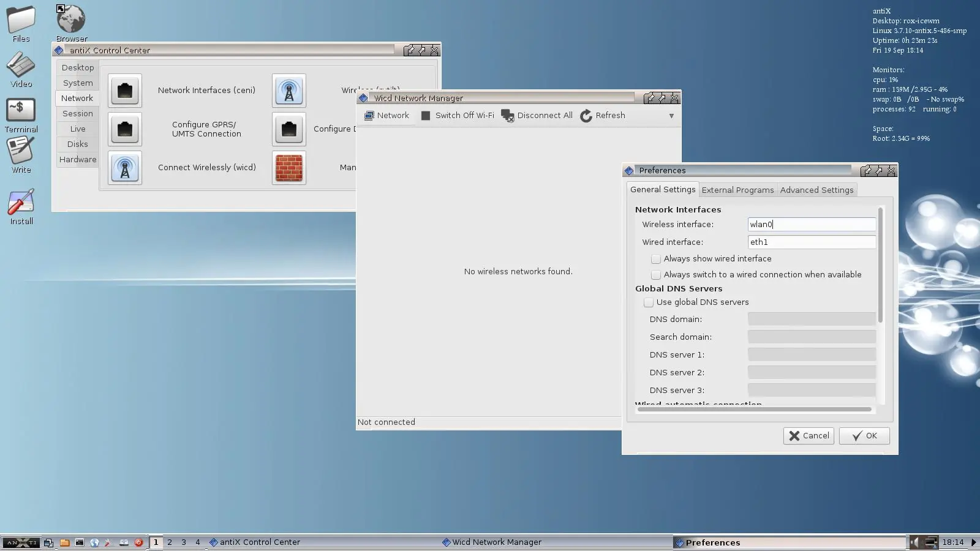Click the disk drive icon in taskbar
This screenshot has height=551, width=980.
pos(124,542)
